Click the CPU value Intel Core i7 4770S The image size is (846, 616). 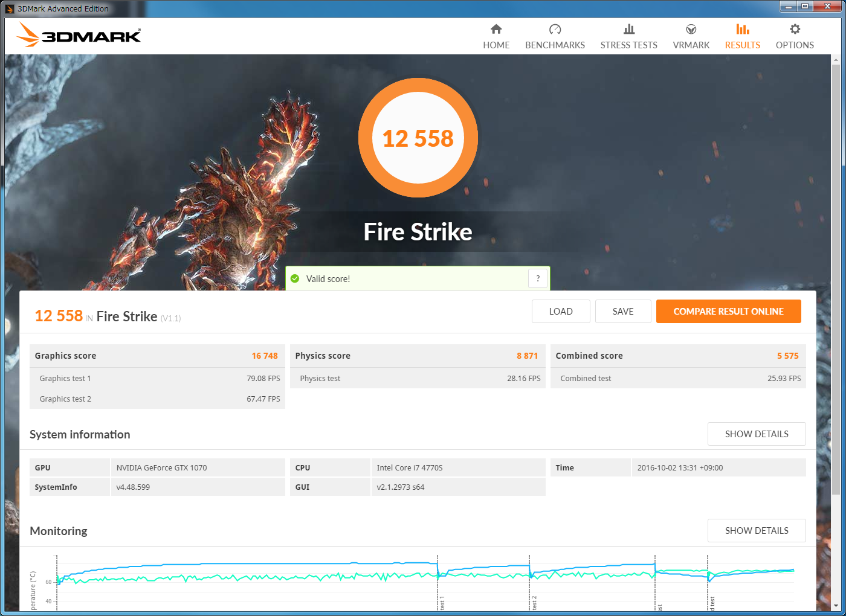(x=410, y=468)
